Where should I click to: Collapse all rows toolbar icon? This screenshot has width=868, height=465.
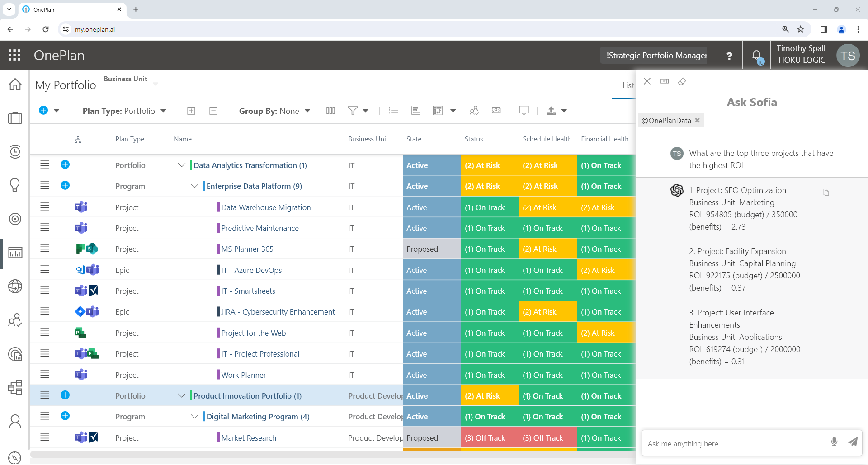[x=213, y=111]
